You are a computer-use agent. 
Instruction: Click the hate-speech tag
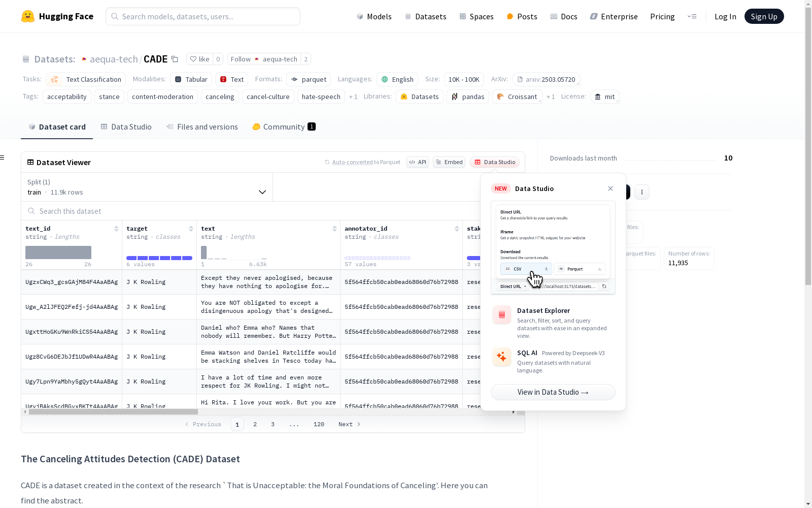[321, 97]
